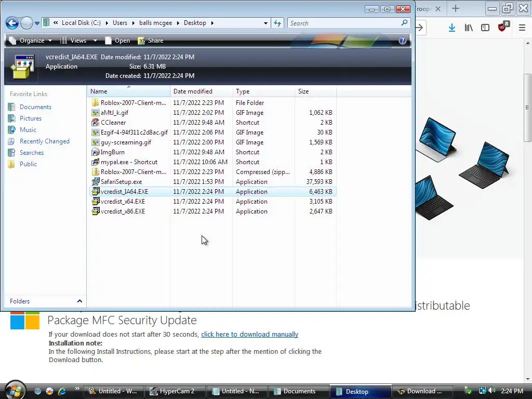Click the 37,593 KB size cell
532x399 pixels.
click(319, 181)
